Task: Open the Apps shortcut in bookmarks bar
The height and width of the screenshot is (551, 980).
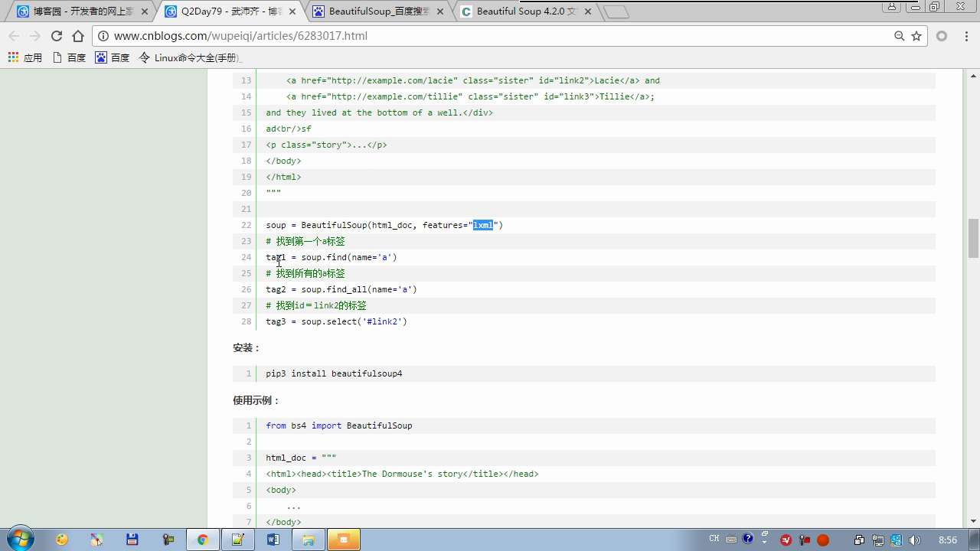Action: pos(24,57)
